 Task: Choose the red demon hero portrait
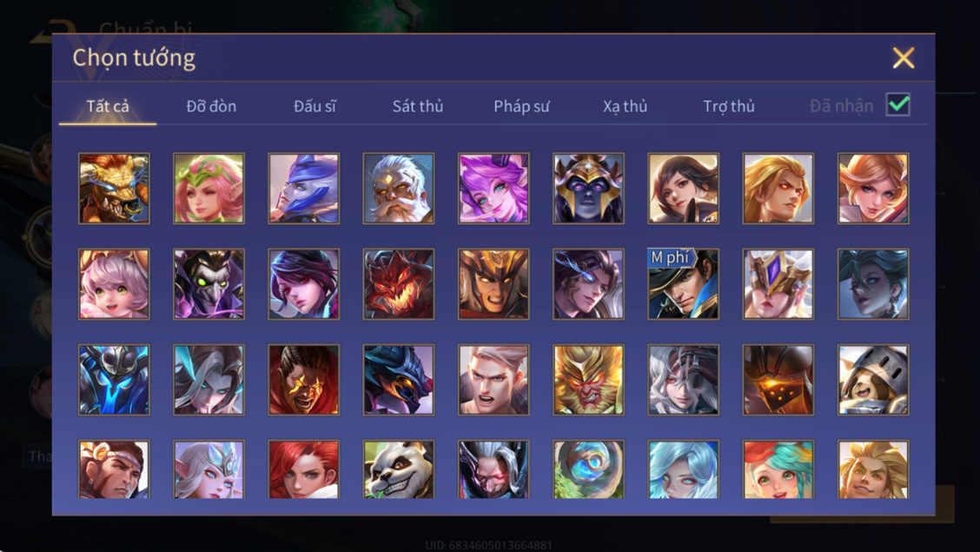(399, 283)
